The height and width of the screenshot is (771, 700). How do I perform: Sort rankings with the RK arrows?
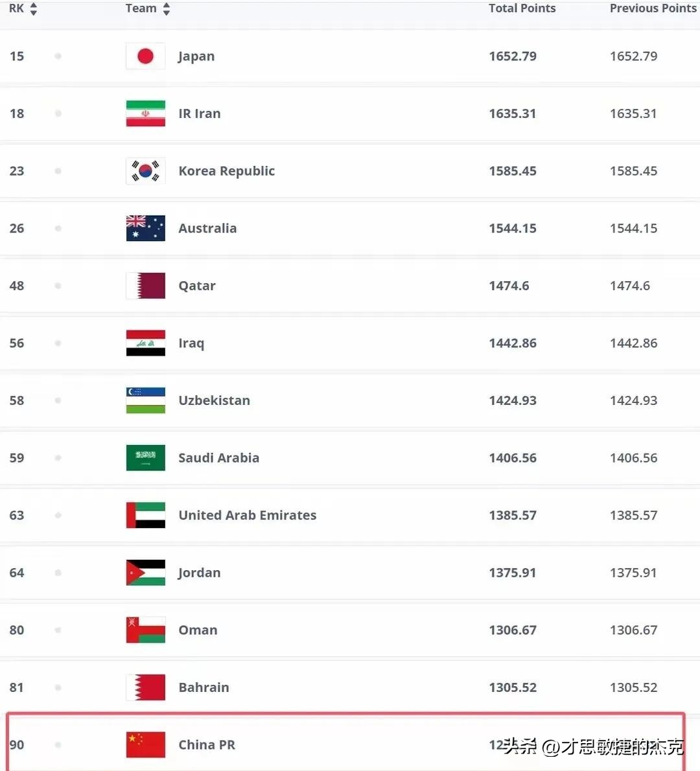(x=34, y=8)
